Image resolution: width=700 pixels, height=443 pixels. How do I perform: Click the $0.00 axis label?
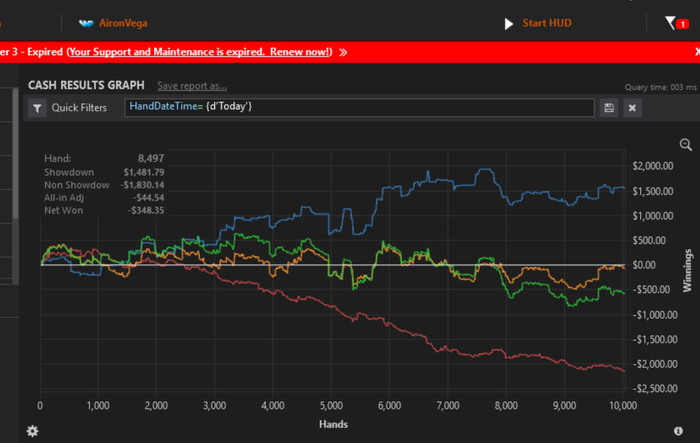644,265
